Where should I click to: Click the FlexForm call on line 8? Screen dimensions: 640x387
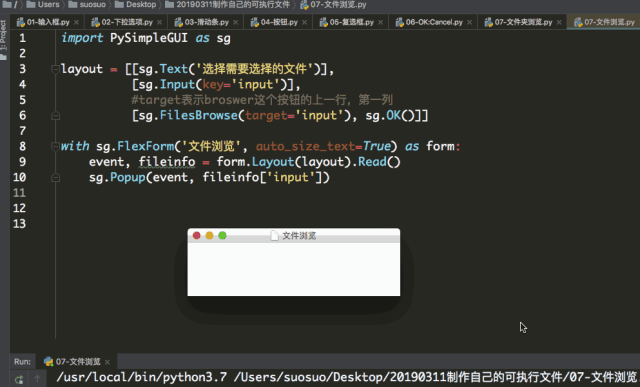tap(146, 146)
